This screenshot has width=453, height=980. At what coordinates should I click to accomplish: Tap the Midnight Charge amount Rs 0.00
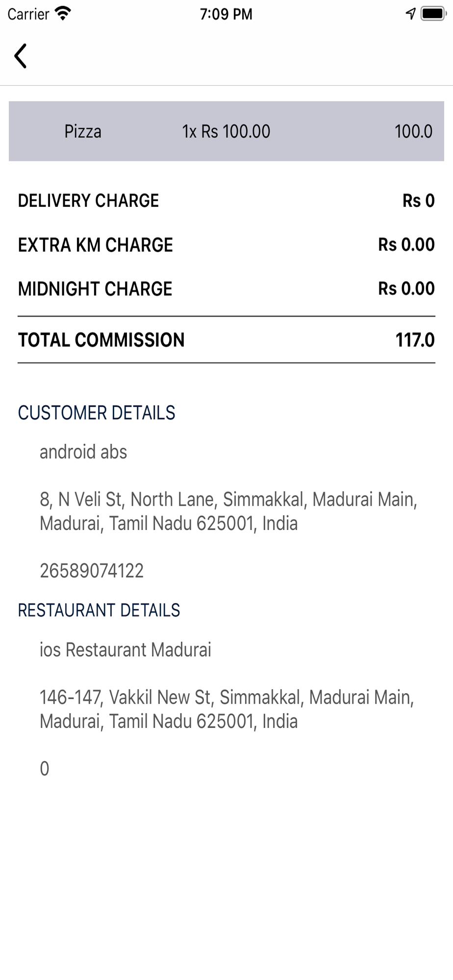coord(406,289)
